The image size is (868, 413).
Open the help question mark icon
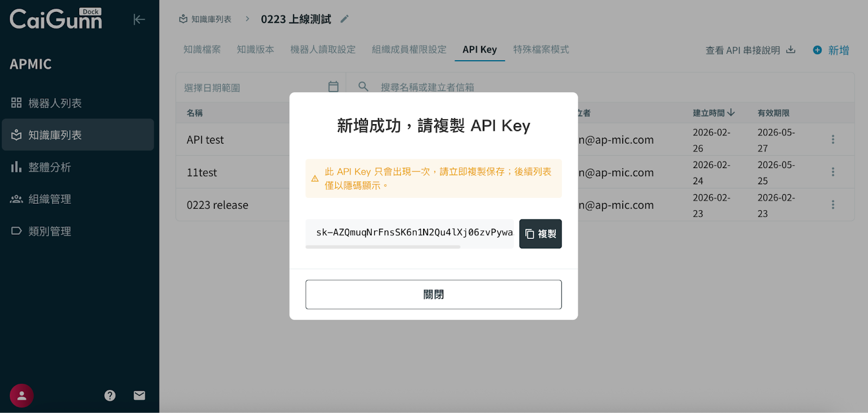(110, 396)
